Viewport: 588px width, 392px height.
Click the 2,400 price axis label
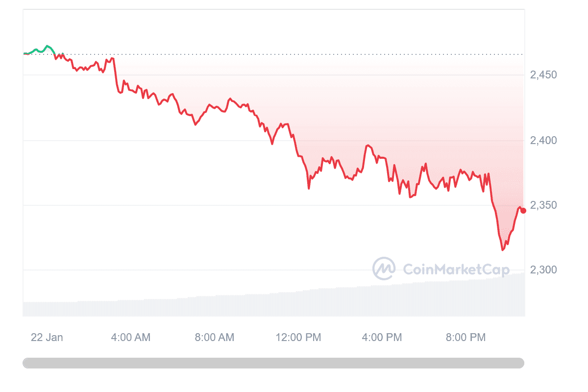tap(543, 141)
